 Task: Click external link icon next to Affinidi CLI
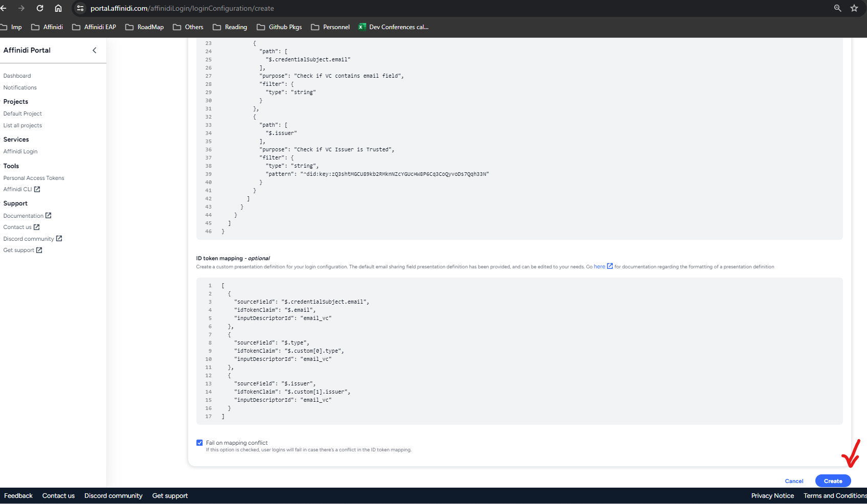(x=37, y=189)
